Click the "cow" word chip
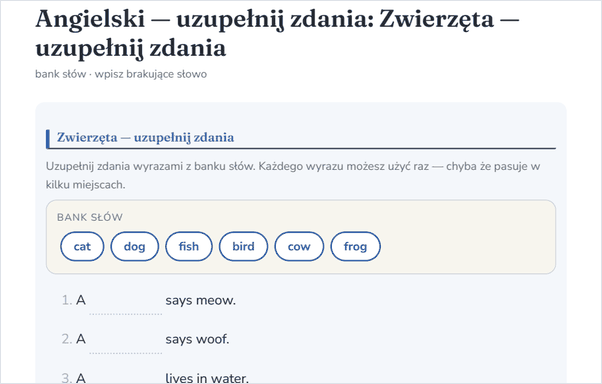 (299, 246)
